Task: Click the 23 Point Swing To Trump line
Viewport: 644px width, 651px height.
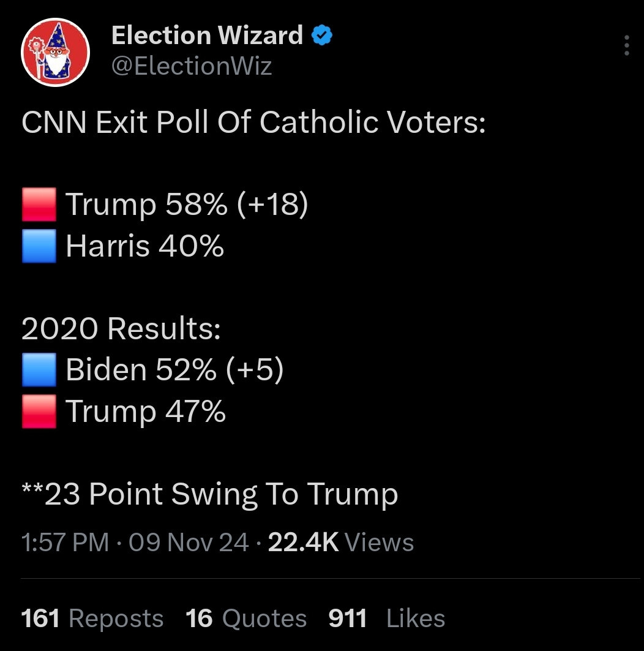Action: pyautogui.click(x=210, y=494)
